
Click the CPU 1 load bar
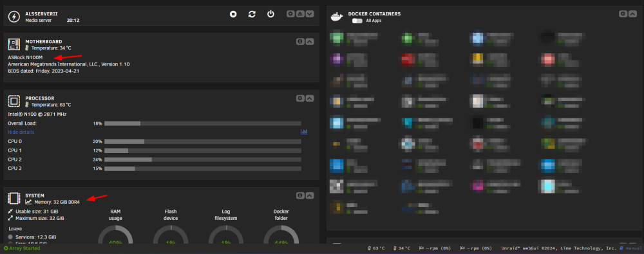click(203, 150)
